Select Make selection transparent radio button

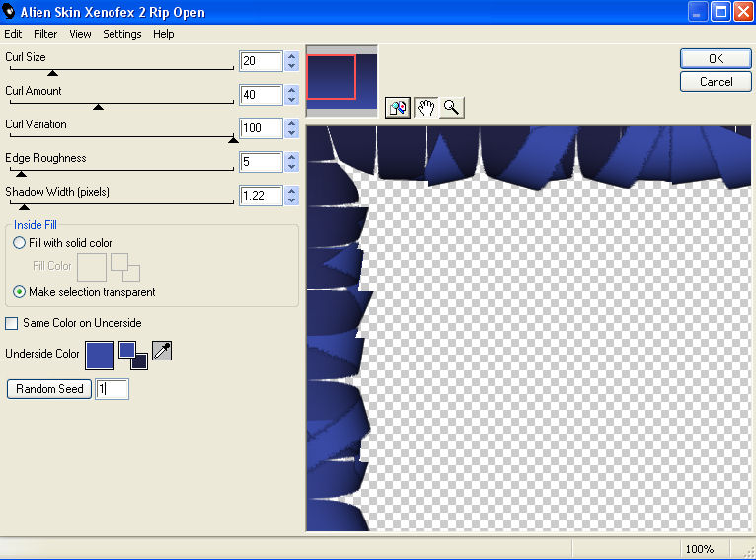20,292
